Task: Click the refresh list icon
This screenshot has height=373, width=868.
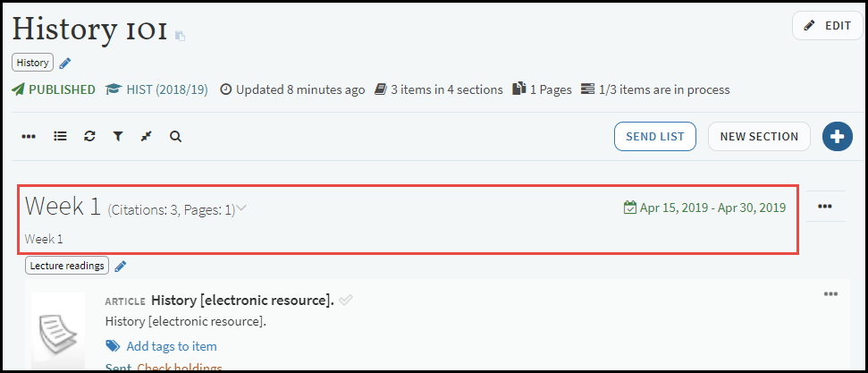Action: coord(89,136)
